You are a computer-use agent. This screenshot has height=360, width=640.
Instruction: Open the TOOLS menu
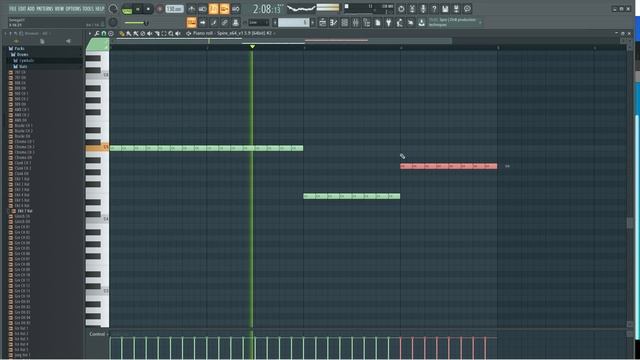click(x=88, y=9)
